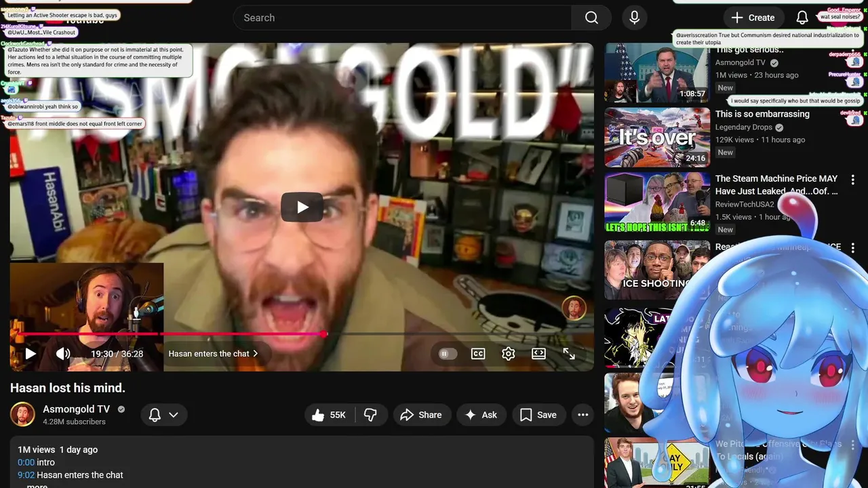
Task: Switch to theater mode
Action: [x=539, y=354]
